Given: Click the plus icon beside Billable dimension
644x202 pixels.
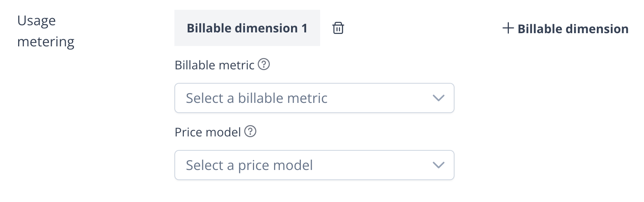Looking at the screenshot, I should point(508,28).
